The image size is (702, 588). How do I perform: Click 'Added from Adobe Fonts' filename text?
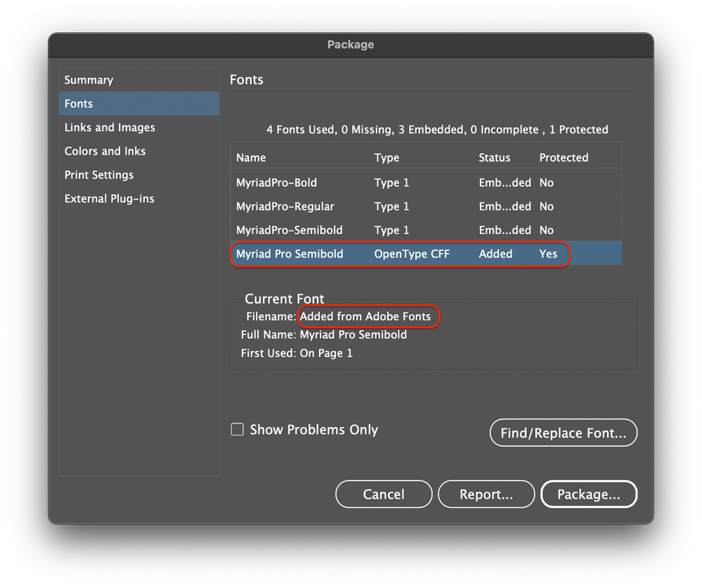point(365,316)
